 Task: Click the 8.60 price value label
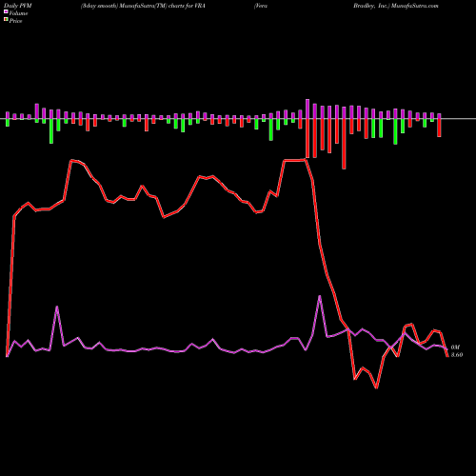(457, 355)
